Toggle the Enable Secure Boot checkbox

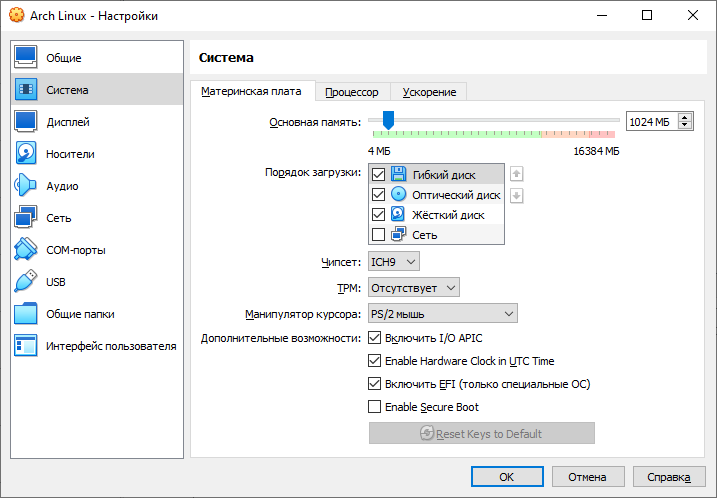[375, 407]
